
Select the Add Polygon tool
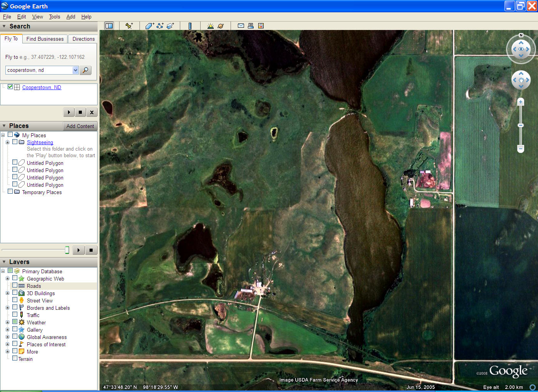pos(150,26)
